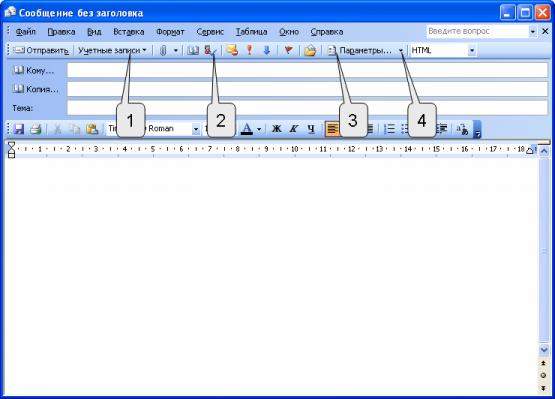
Task: Open the Times New Roman font dropdown arrow
Action: pyautogui.click(x=196, y=129)
